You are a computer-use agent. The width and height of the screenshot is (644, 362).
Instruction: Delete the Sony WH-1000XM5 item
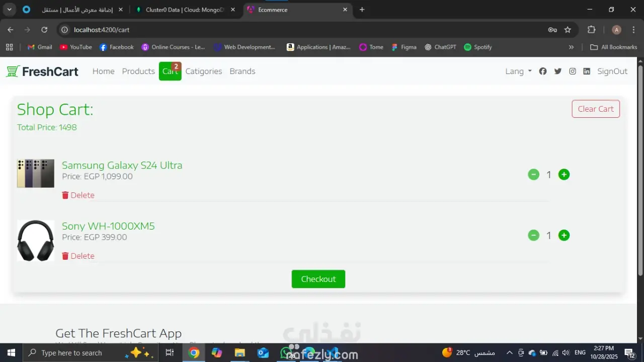tap(78, 256)
